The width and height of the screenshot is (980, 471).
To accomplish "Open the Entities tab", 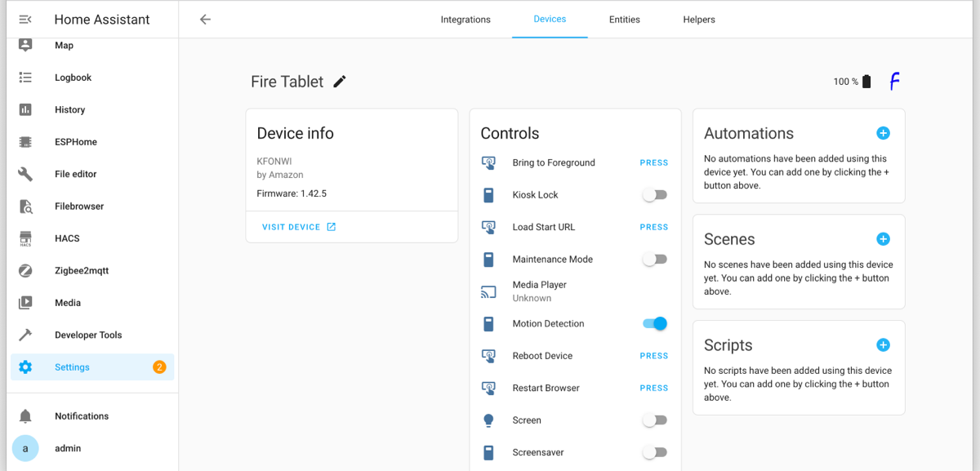I will (625, 20).
